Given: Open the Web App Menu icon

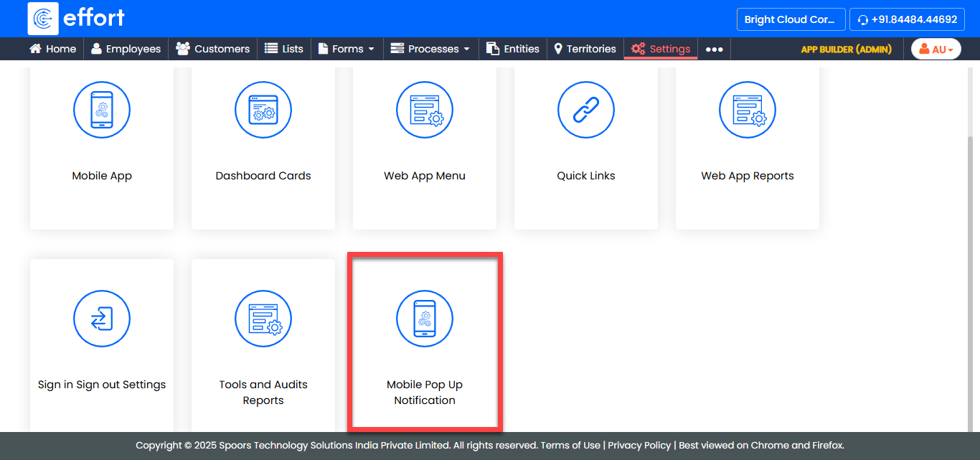Looking at the screenshot, I should tap(425, 110).
